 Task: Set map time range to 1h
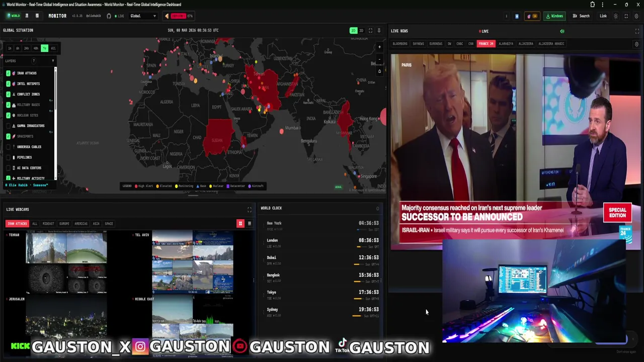pos(10,48)
